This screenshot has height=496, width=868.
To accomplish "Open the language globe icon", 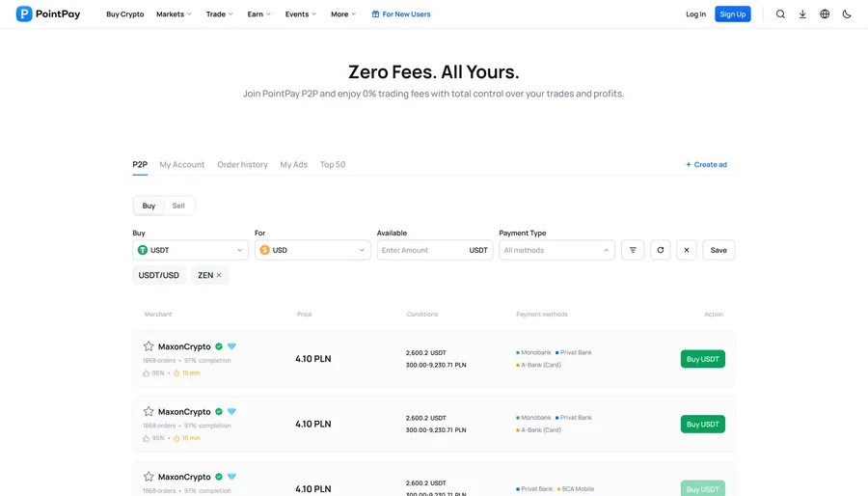I will (x=825, y=14).
